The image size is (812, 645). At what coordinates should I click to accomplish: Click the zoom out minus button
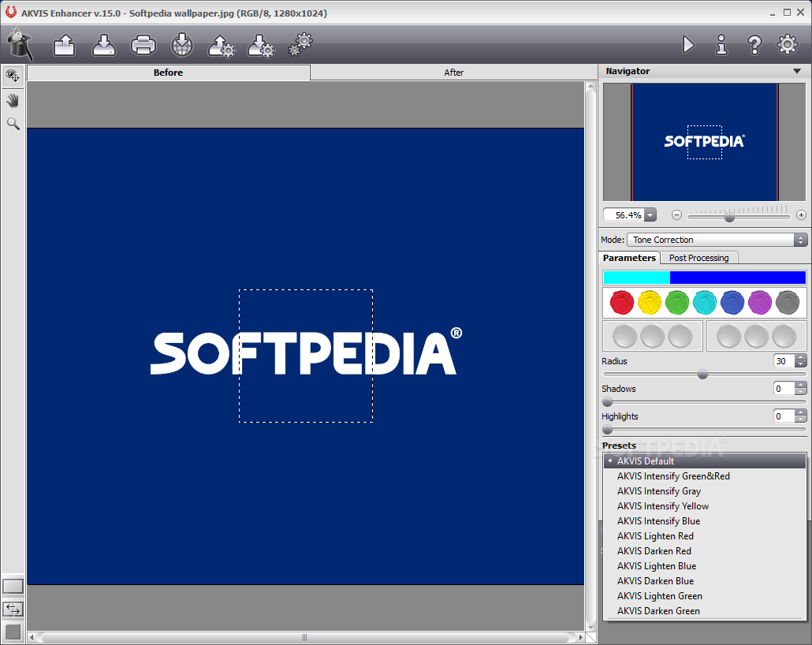pos(676,215)
